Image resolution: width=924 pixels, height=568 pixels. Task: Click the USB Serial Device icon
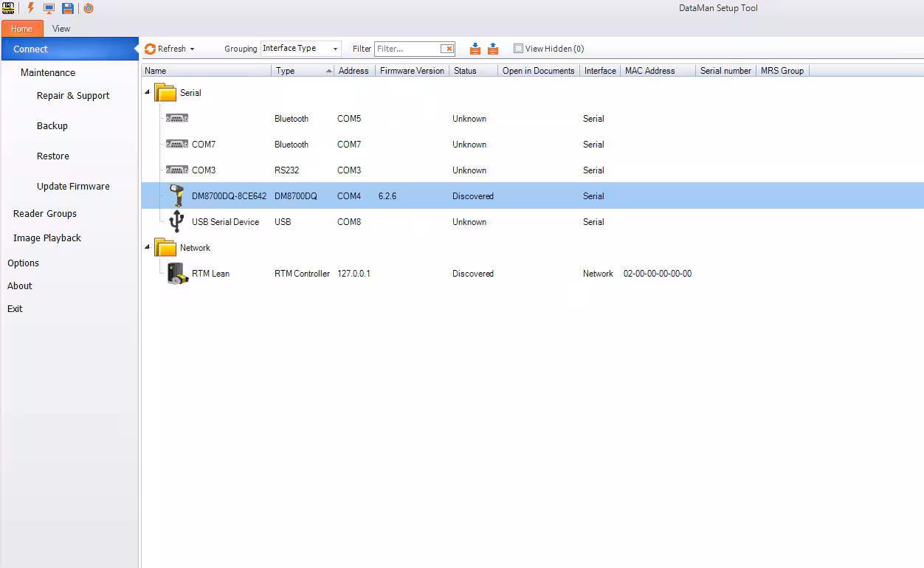coord(176,221)
